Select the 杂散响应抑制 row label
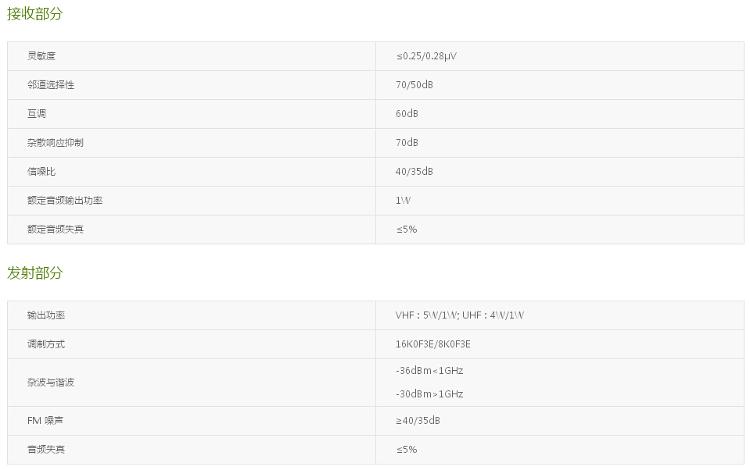The image size is (750, 470). pos(55,142)
